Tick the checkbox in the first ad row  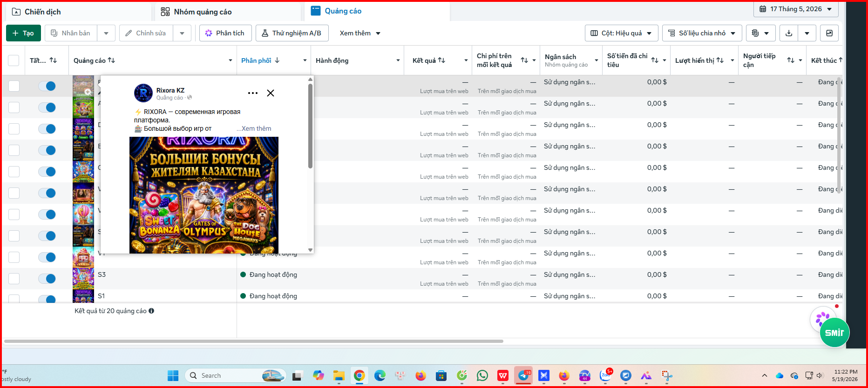[14, 86]
